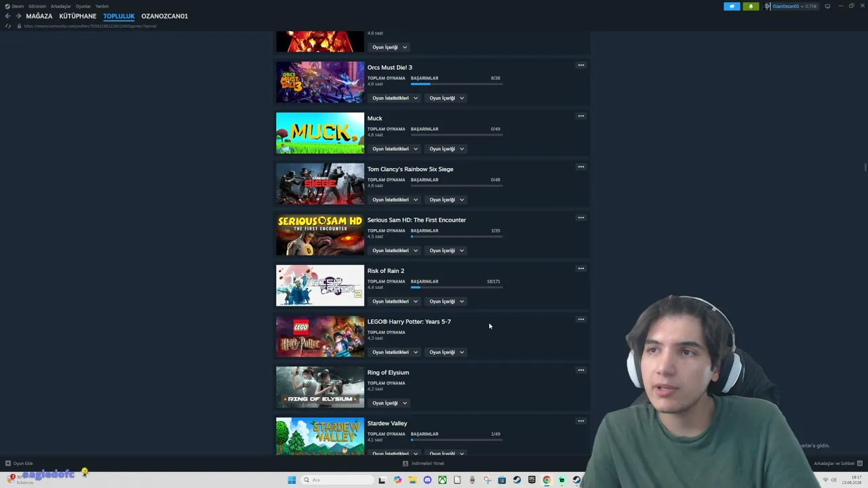Click the Muck game thumbnail

pos(320,133)
